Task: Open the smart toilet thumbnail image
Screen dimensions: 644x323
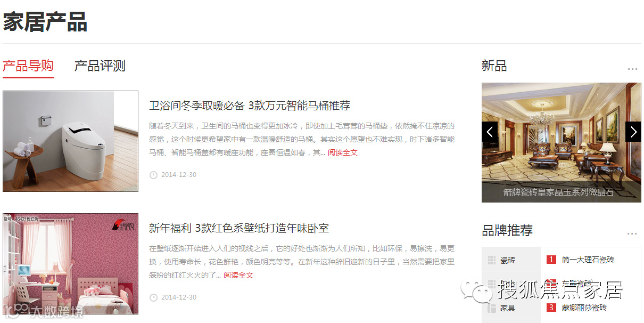Action: [70, 141]
